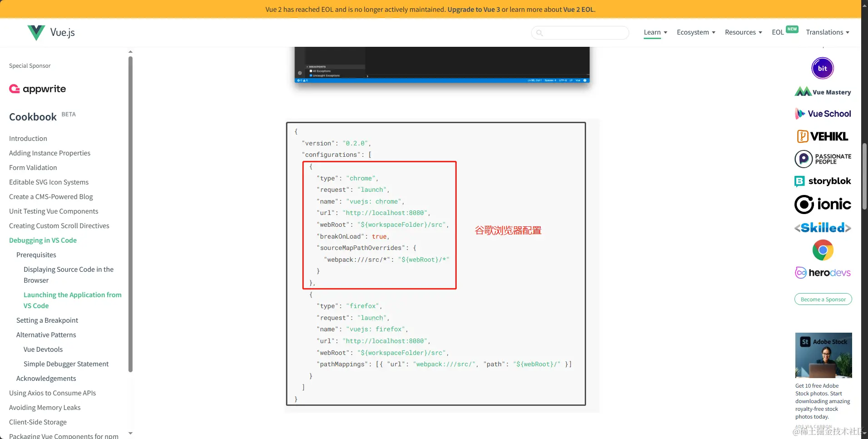Open Editable SVG Icon Systems recipe
Viewport: 868px width, 439px height.
coord(49,182)
